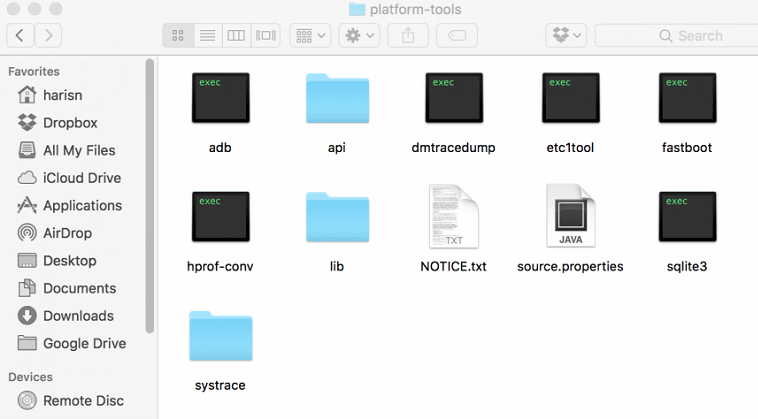Click the Favorites sidebar heading
The width and height of the screenshot is (758, 419).
click(34, 72)
